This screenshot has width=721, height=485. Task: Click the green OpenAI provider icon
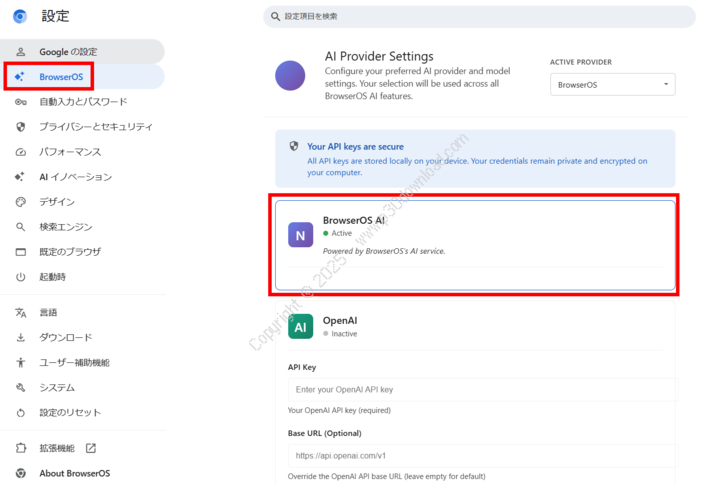coord(301,327)
